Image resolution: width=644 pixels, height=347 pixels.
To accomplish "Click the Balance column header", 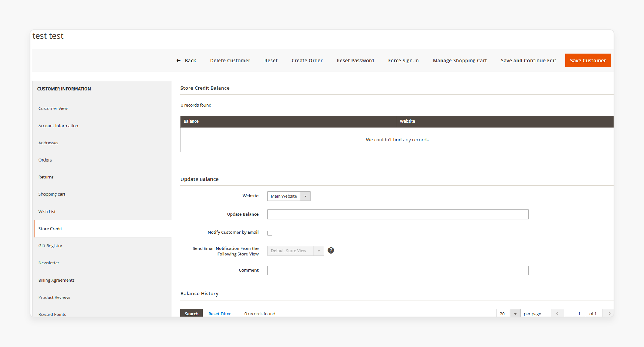I will (x=288, y=121).
